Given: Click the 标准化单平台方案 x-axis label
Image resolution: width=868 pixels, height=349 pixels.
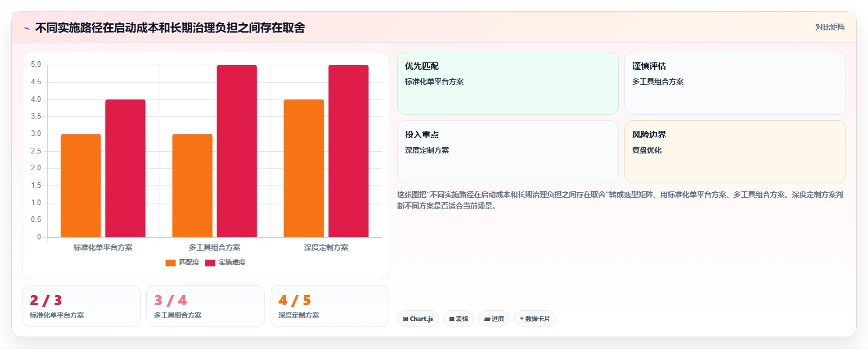Looking at the screenshot, I should [103, 247].
